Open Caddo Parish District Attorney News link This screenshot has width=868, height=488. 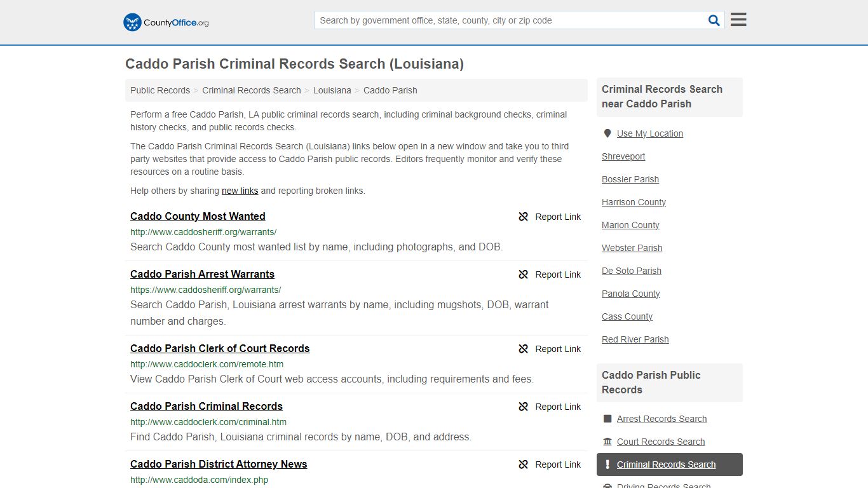(x=219, y=464)
